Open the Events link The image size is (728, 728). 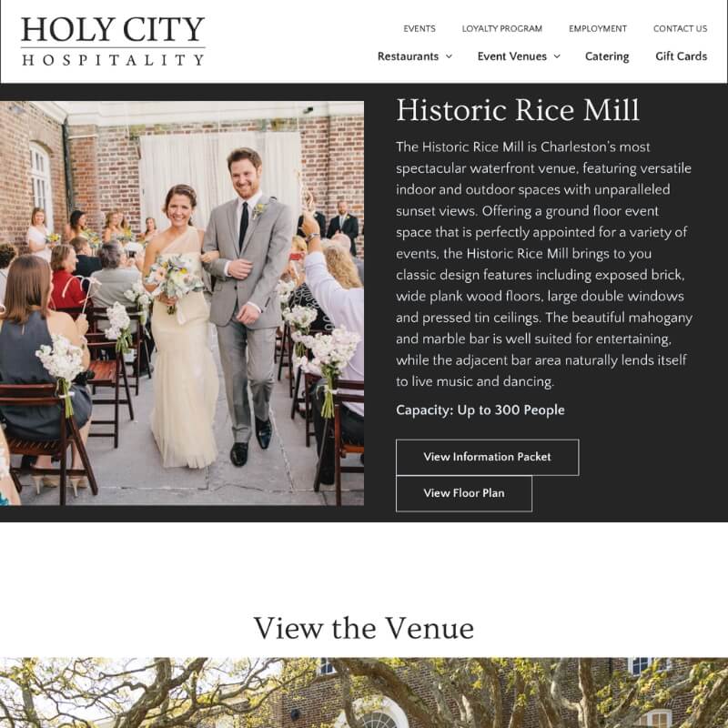tap(420, 29)
